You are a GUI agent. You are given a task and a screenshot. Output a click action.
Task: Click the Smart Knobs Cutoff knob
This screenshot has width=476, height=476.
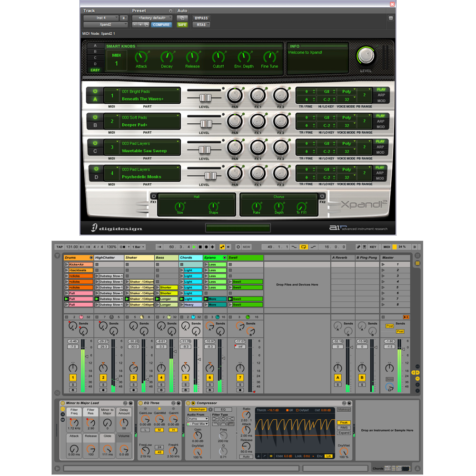pos(218,57)
